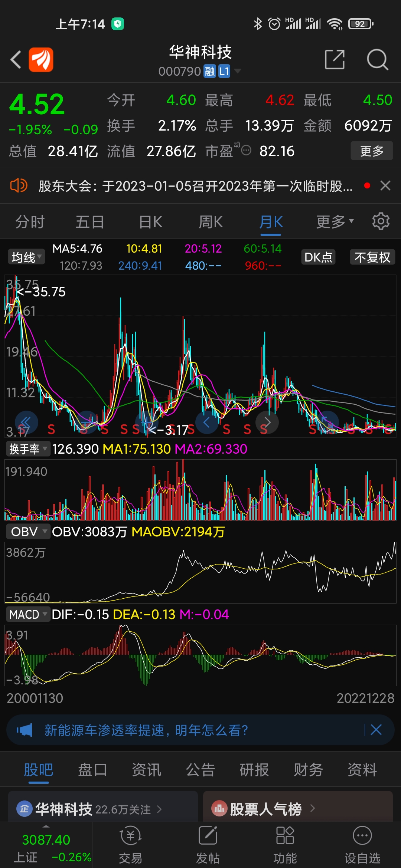Tap the MA5:4.76 value
The height and width of the screenshot is (868, 401).
click(77, 249)
